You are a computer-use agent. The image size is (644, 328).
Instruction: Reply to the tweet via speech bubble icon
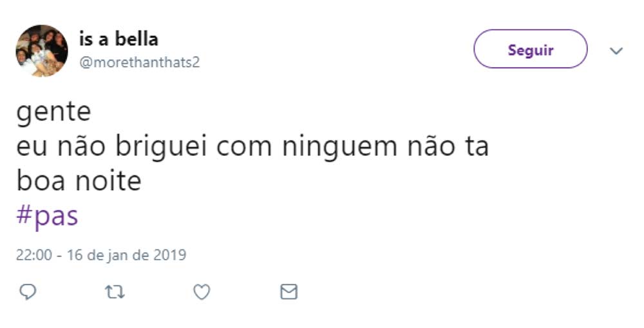point(28,293)
